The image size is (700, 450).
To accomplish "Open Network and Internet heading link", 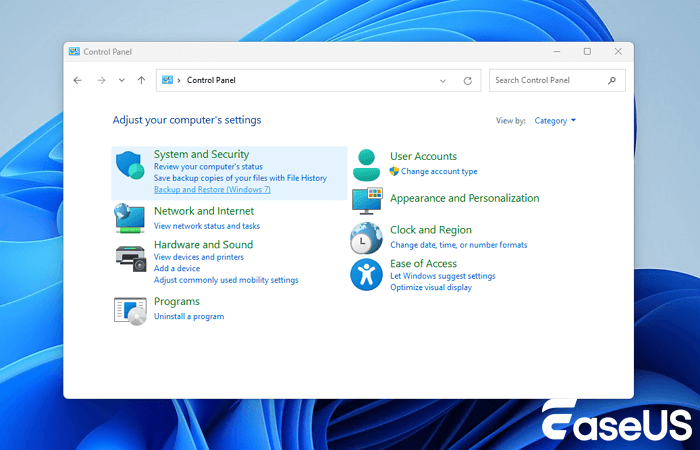I will coord(204,211).
